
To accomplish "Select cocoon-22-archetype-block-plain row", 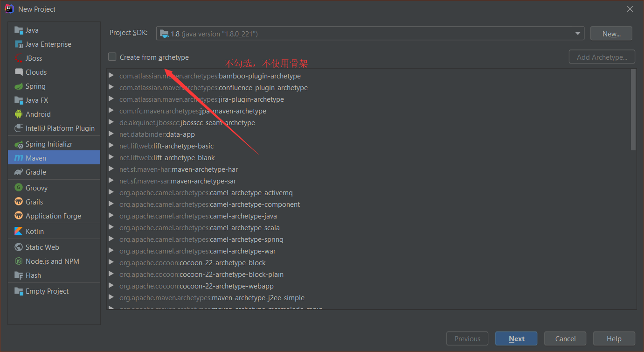I will (x=368, y=275).
